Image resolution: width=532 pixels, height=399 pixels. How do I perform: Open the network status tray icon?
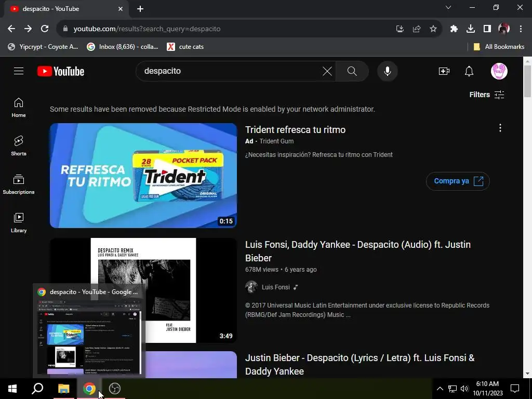pos(453,389)
